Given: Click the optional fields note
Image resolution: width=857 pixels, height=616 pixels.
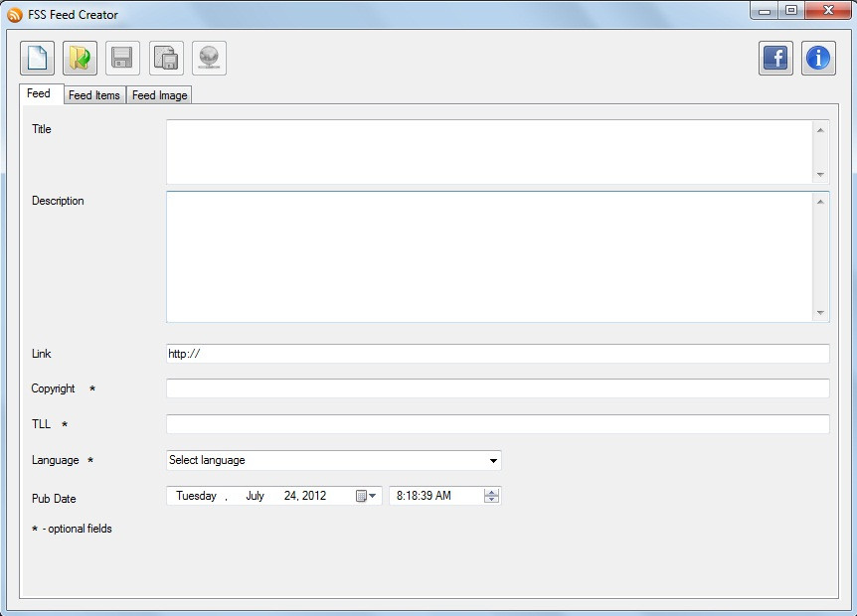Looking at the screenshot, I should pos(72,529).
